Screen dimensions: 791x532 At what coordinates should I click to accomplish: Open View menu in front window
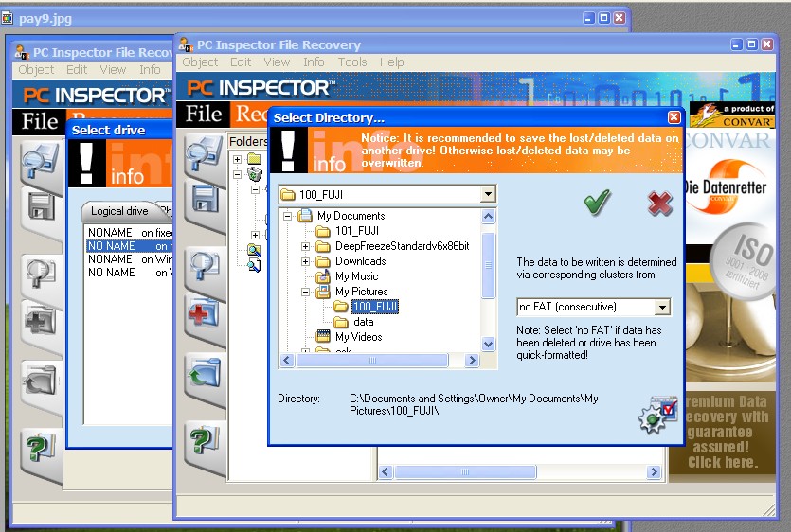click(x=277, y=62)
